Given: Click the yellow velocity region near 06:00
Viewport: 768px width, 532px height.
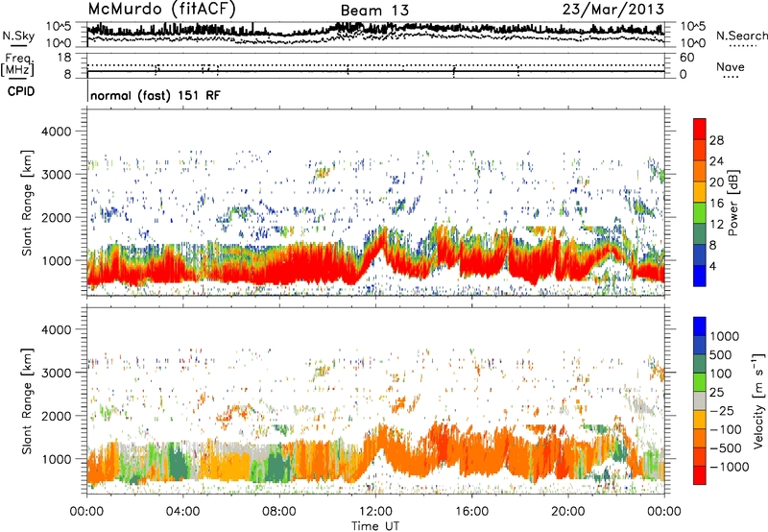Looking at the screenshot, I should coord(228,467).
